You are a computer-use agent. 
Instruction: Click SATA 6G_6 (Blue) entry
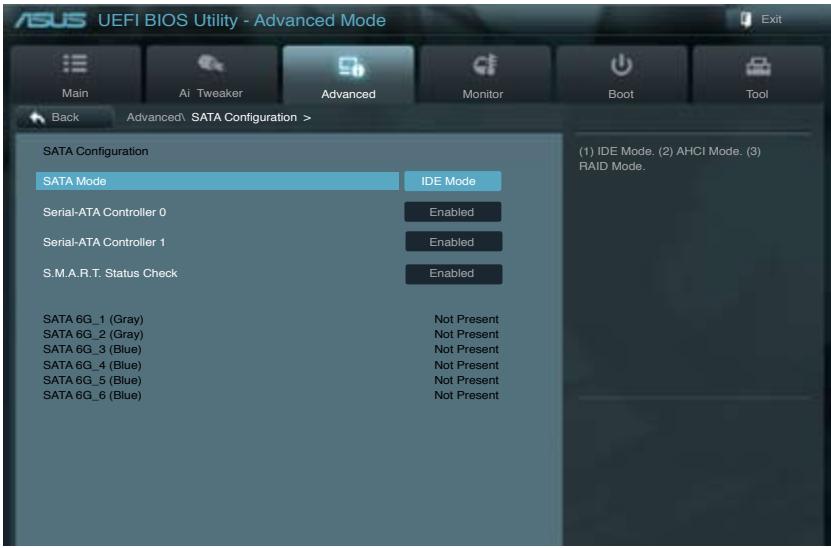coord(92,395)
